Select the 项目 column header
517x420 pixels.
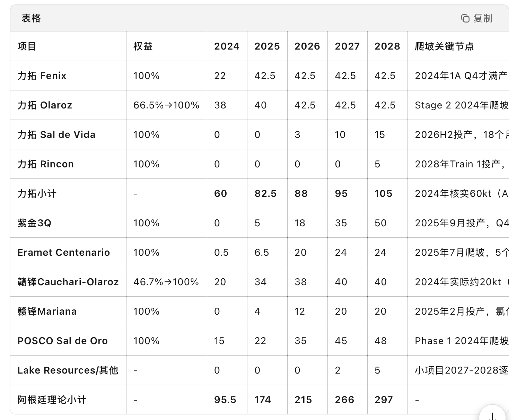coord(27,46)
